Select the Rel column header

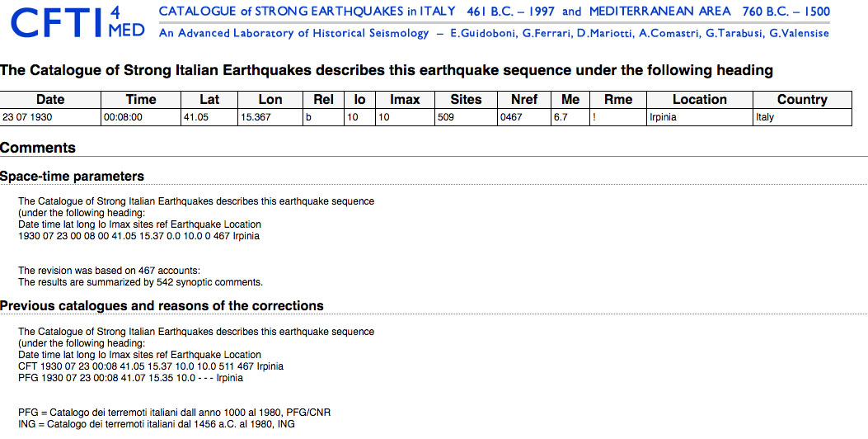tap(324, 99)
